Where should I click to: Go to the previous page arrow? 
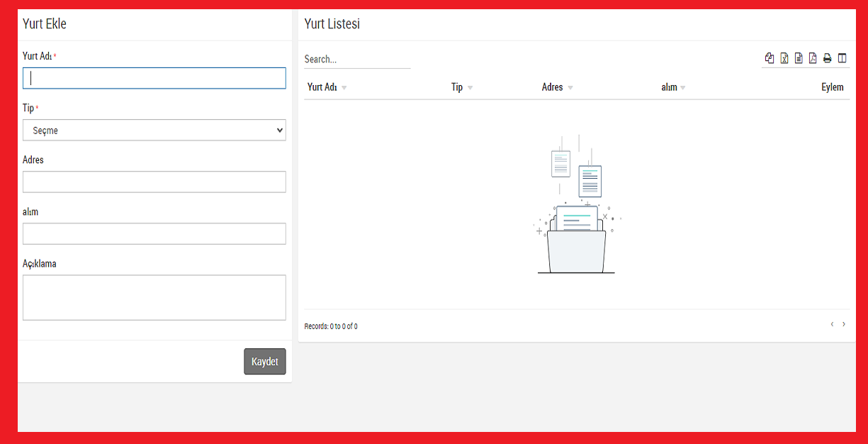(832, 324)
